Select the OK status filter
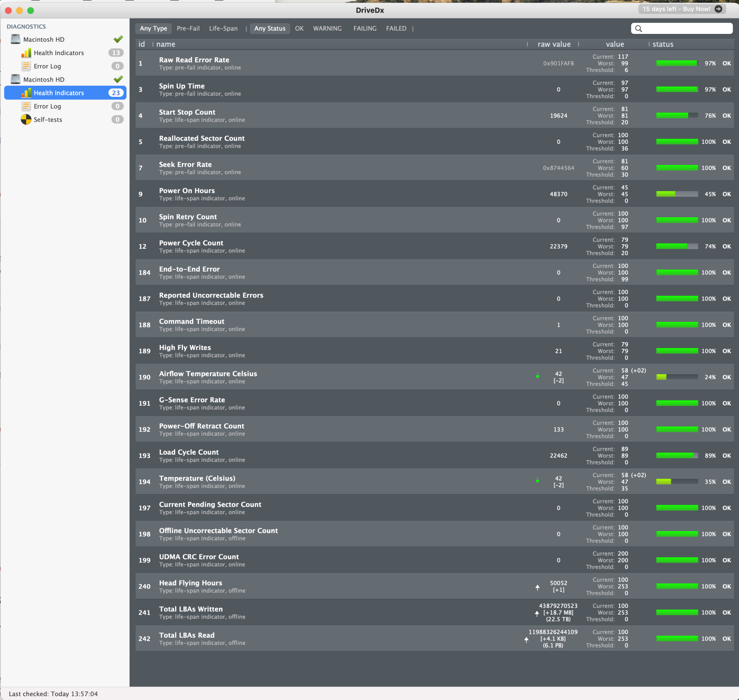 [x=299, y=28]
